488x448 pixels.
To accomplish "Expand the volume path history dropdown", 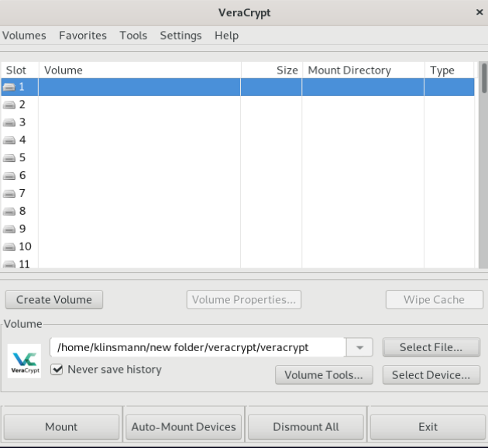I will tap(359, 347).
